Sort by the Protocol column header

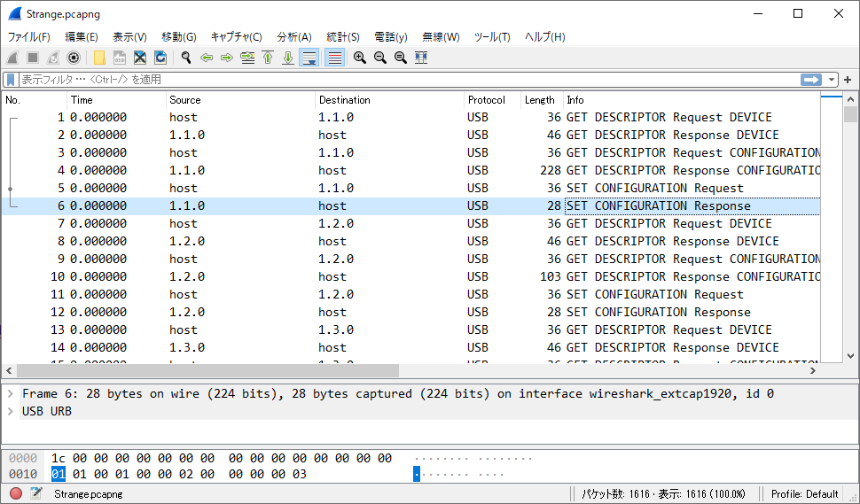click(492, 100)
